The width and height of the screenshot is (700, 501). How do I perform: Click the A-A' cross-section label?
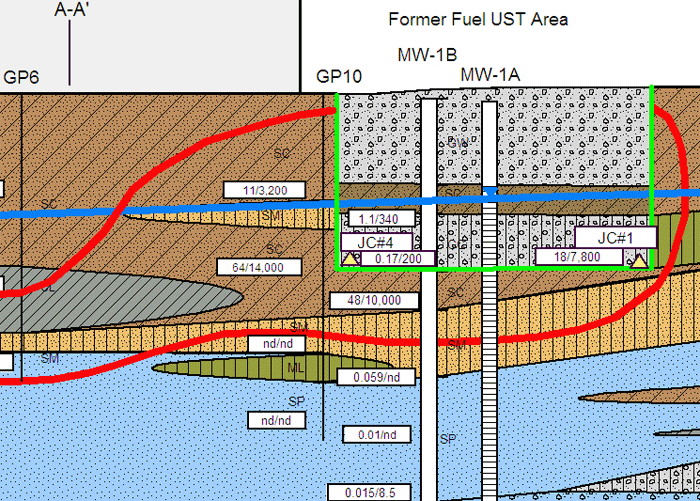70,12
